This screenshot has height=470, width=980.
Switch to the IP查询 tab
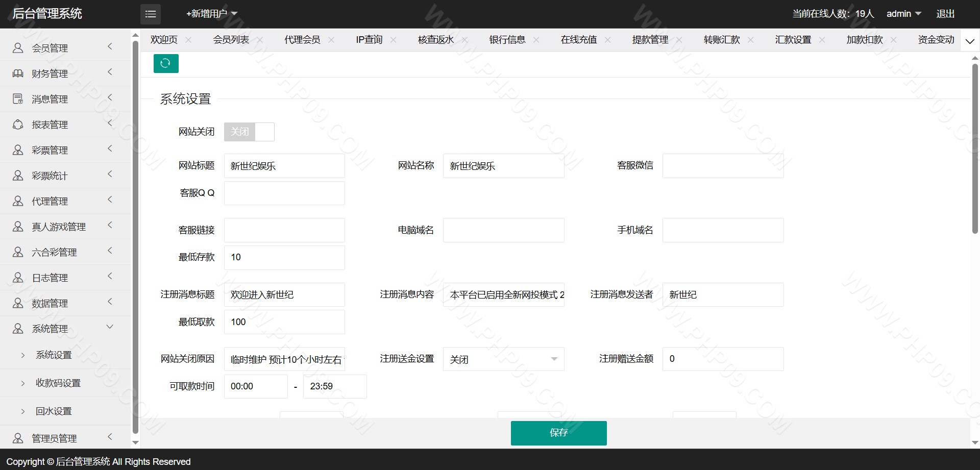click(x=369, y=40)
